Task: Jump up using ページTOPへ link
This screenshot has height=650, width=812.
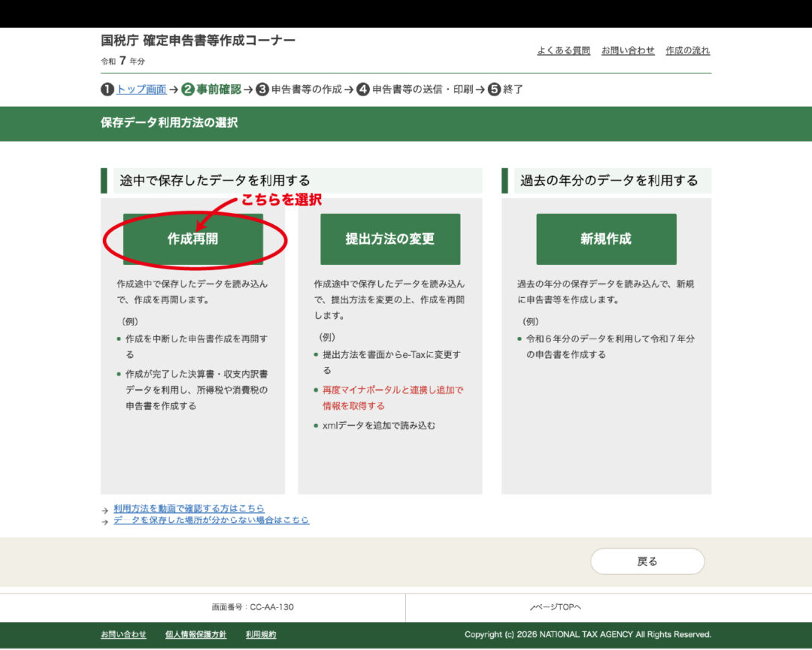Action: point(556,607)
